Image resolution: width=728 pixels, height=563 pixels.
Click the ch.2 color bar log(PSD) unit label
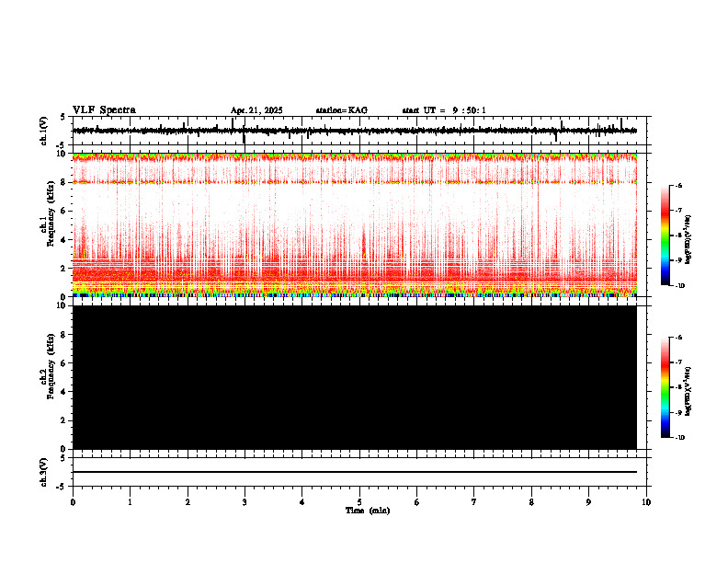(x=688, y=391)
